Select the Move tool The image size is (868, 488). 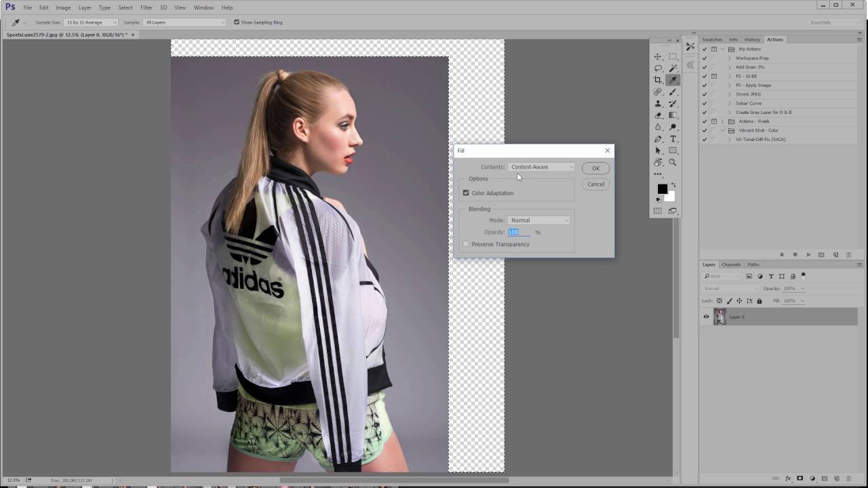(x=658, y=57)
